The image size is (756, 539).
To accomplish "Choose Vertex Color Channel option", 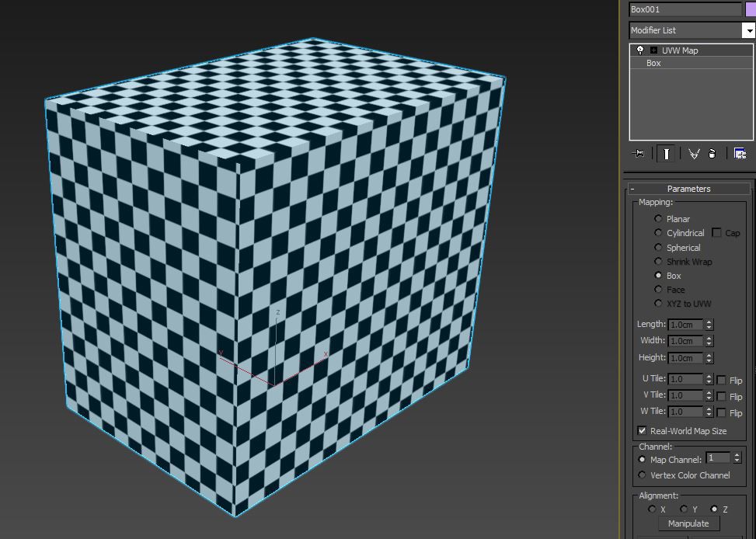I will click(643, 475).
